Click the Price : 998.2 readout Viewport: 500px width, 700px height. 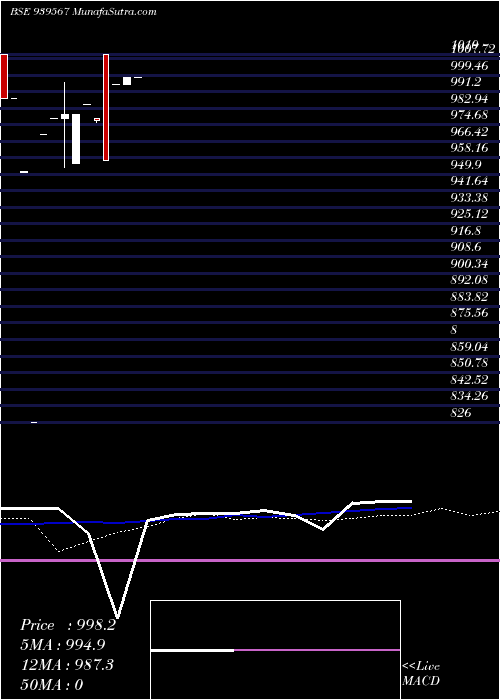[x=68, y=625]
